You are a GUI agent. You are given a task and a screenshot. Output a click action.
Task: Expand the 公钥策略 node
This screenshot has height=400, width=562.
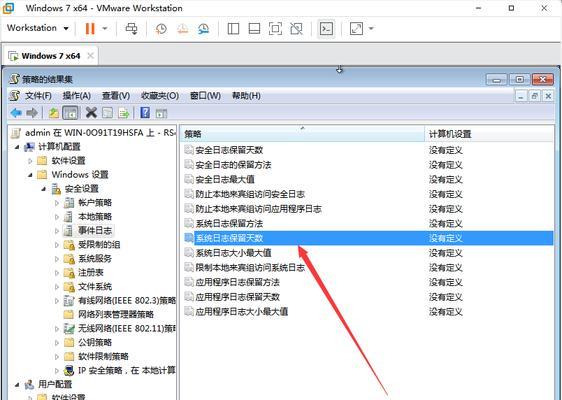click(x=57, y=343)
